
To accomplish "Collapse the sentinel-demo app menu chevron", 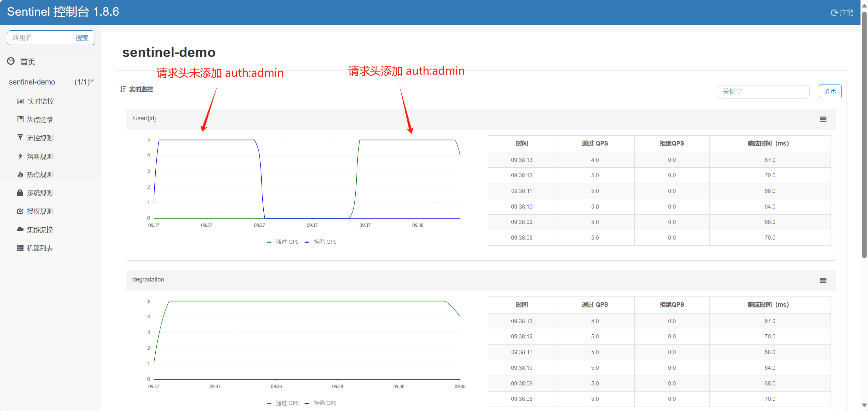I will pos(92,81).
